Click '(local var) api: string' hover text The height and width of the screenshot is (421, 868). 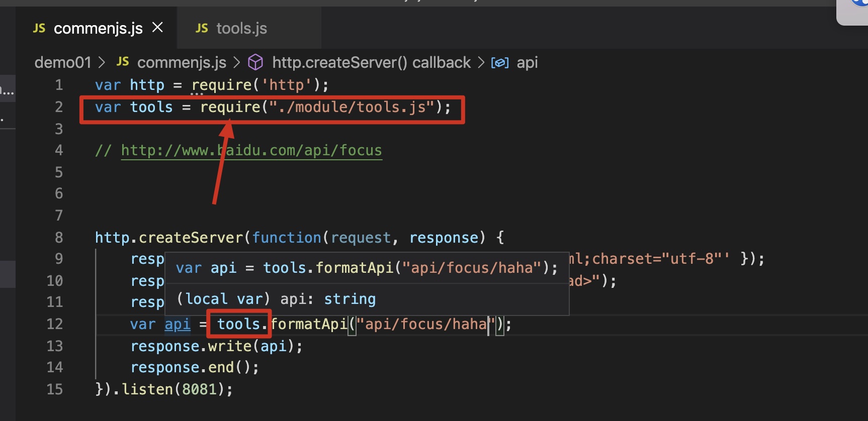tap(276, 299)
